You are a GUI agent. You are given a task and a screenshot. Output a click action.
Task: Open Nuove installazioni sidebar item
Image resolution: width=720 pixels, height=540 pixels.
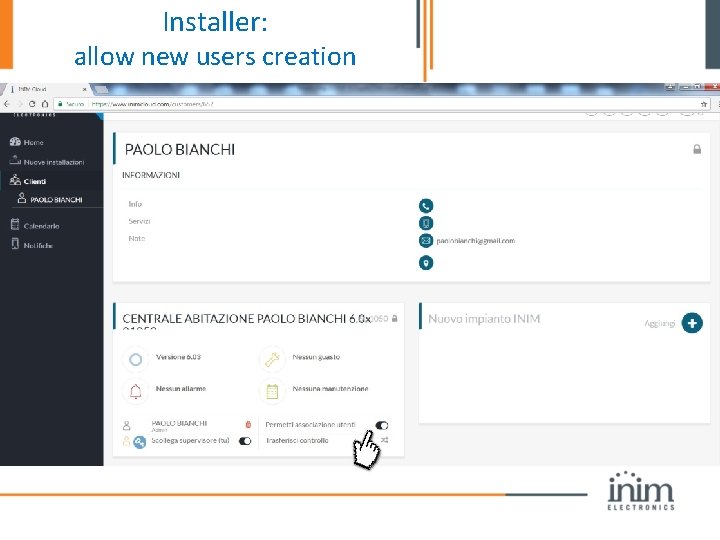pyautogui.click(x=47, y=162)
